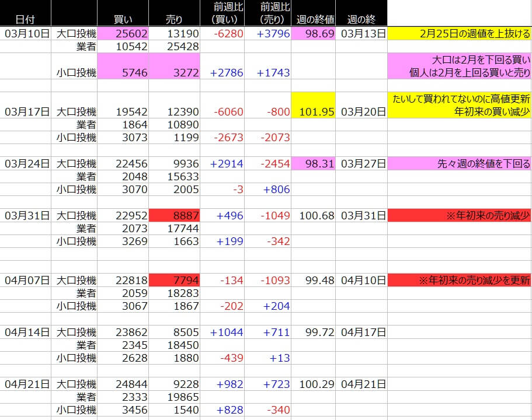The image size is (532, 420).
Task: Select the 03月24日 date cell
Action: point(26,163)
